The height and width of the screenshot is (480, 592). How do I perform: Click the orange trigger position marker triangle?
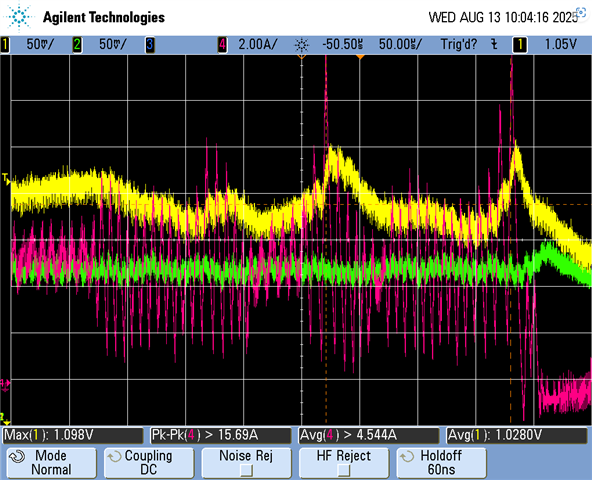click(x=360, y=57)
